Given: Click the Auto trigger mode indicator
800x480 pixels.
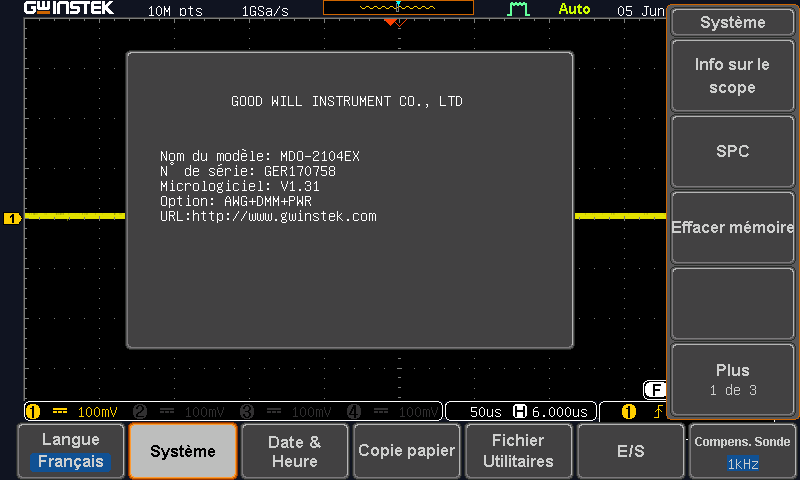Looking at the screenshot, I should [x=574, y=9].
